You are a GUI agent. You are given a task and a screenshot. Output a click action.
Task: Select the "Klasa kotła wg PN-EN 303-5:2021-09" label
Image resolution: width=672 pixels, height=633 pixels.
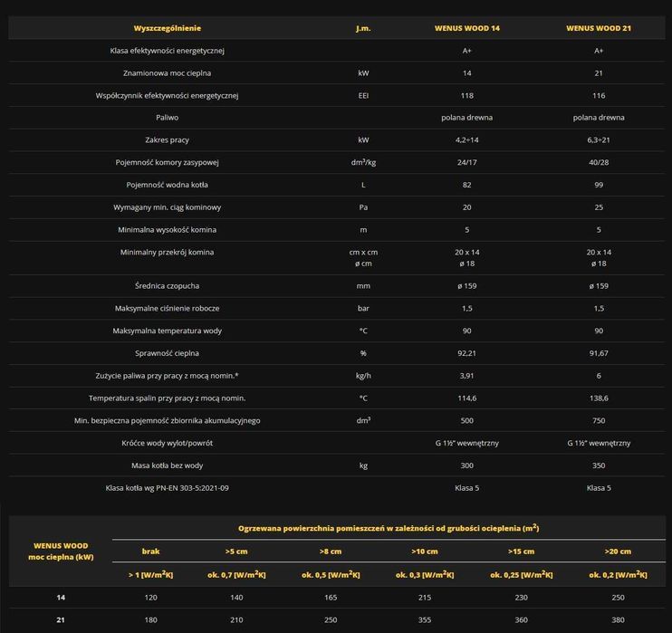tap(168, 488)
